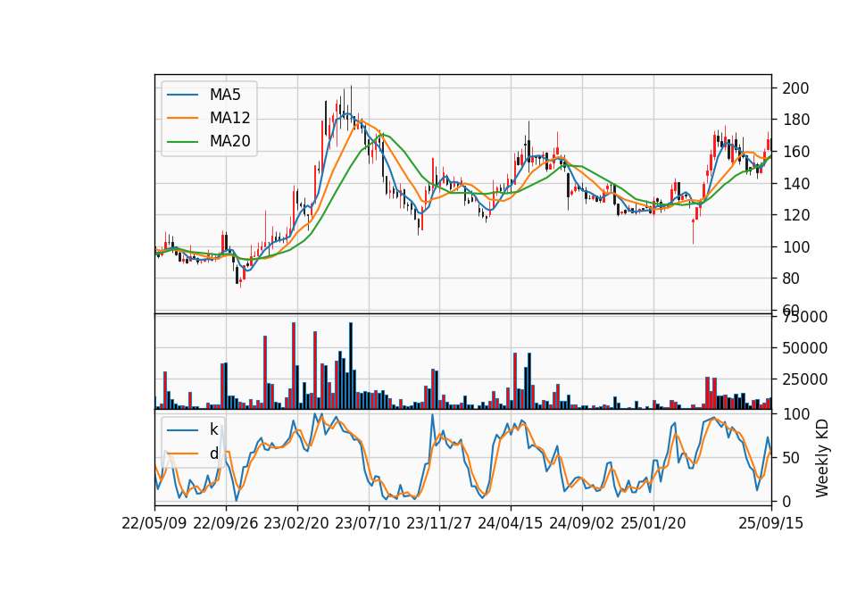Click the 0 label on KD axis
Screen dimensions: 857x616
(x=786, y=501)
